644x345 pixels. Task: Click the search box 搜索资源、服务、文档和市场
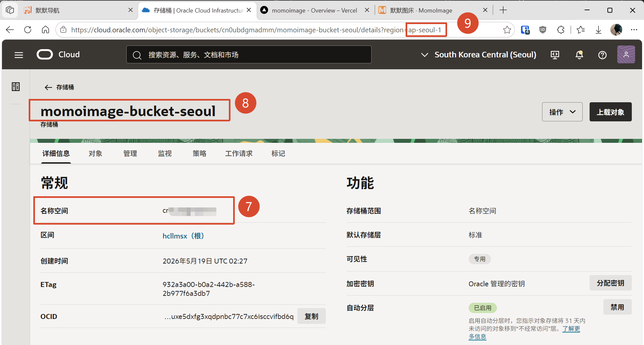point(249,54)
